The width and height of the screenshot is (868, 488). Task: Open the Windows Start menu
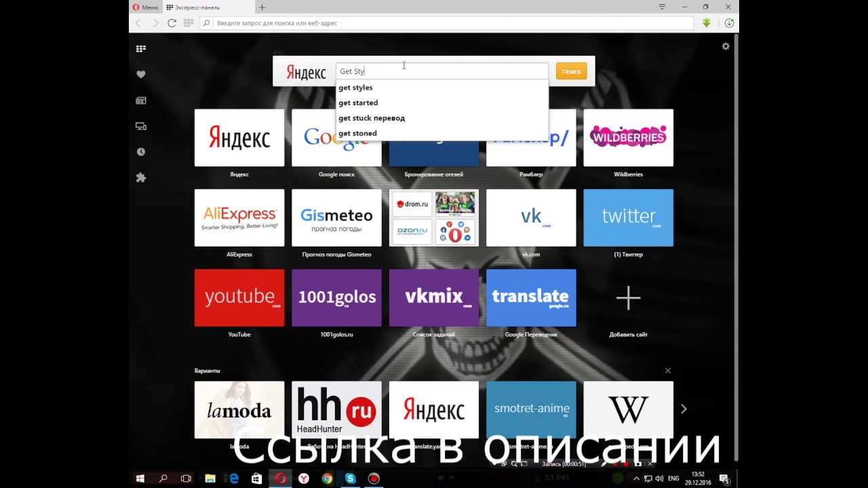tap(140, 479)
